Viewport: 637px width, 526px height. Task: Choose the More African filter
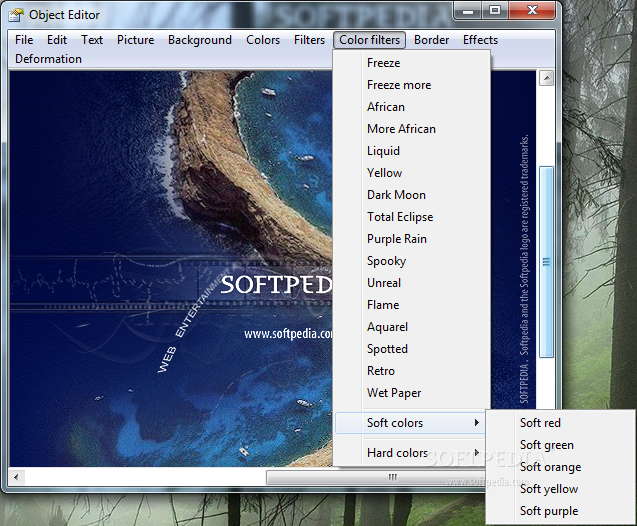412,129
